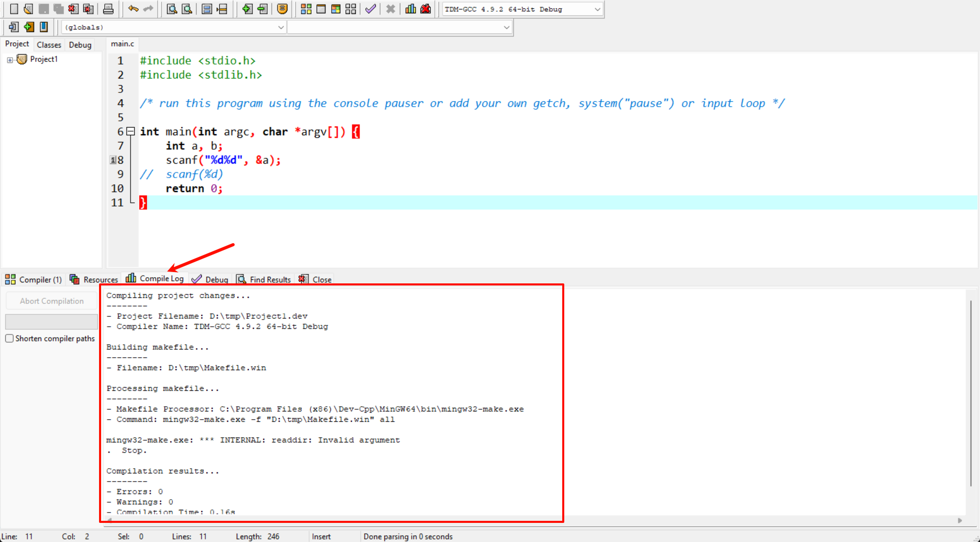Click the compile log vertical scrollbar
The width and height of the screenshot is (980, 542).
[x=971, y=392]
